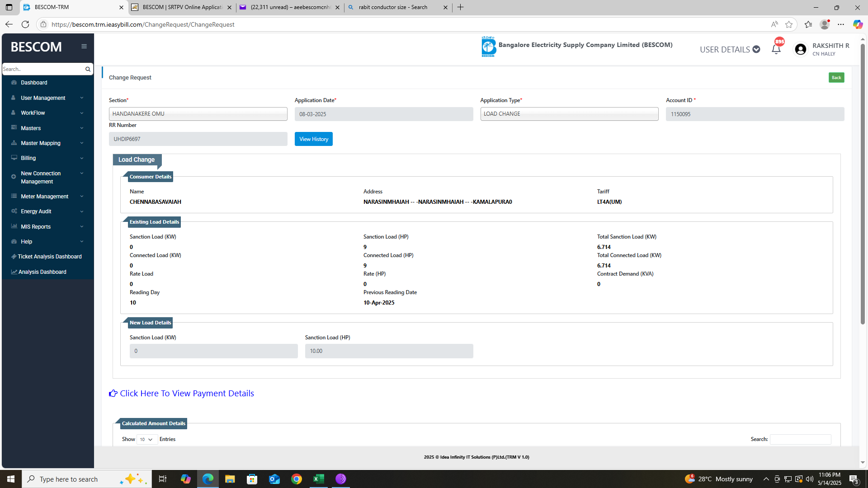
Task: Open Outlook from taskbar
Action: point(274,479)
